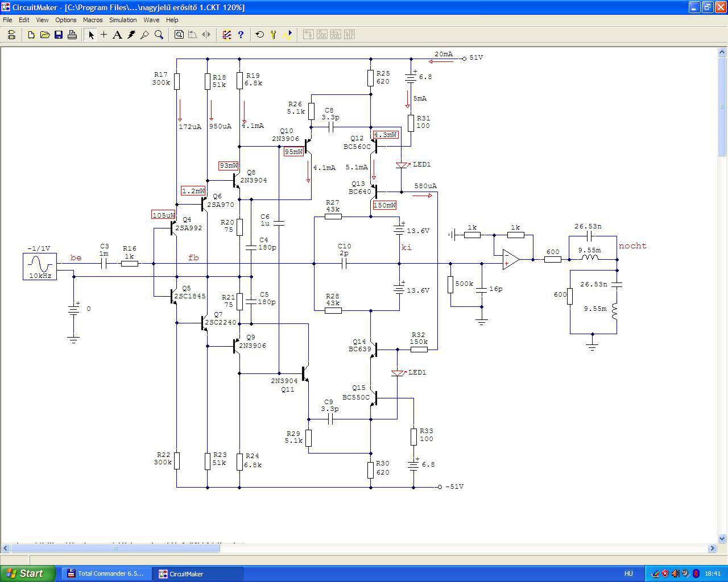Click the horizontal scrollbar thumb
The height and width of the screenshot is (582, 728).
(115, 548)
